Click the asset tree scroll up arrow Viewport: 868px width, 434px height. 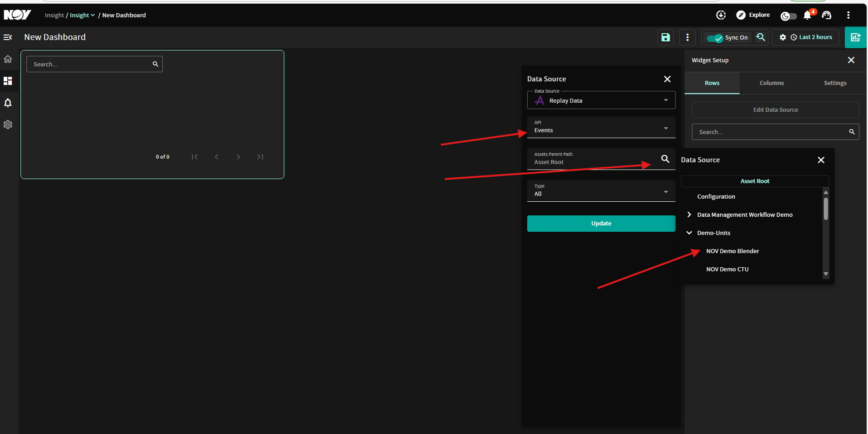click(x=826, y=192)
